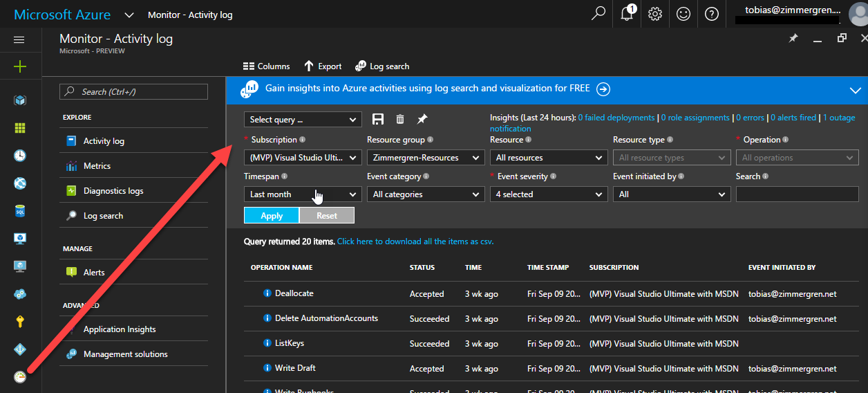This screenshot has height=393, width=868.
Task: Click Export in the toolbar
Action: 323,66
